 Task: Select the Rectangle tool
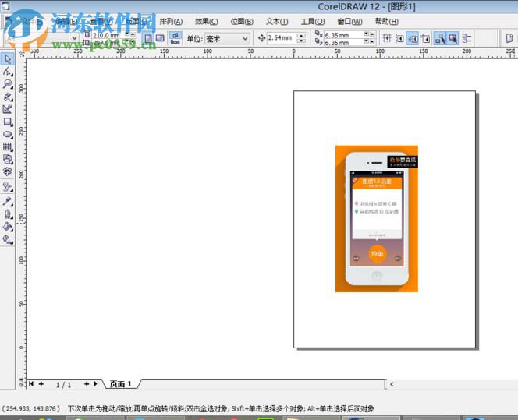pos(8,122)
